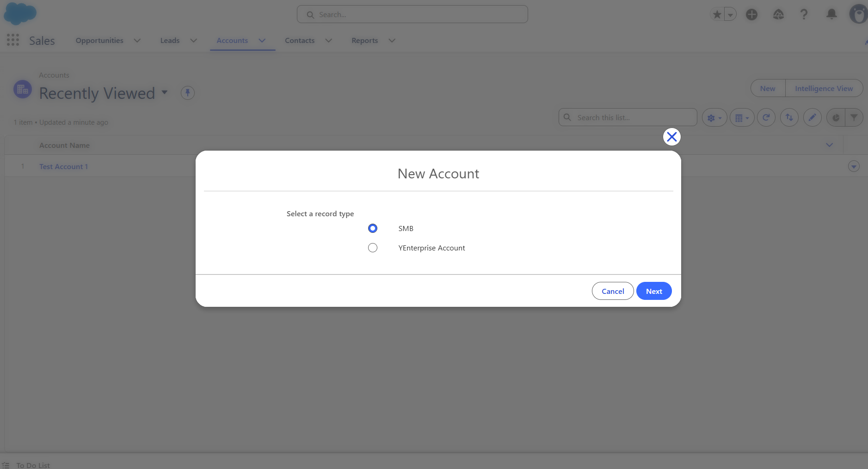868x469 pixels.
Task: Select the SMB record type radio button
Action: coord(373,228)
